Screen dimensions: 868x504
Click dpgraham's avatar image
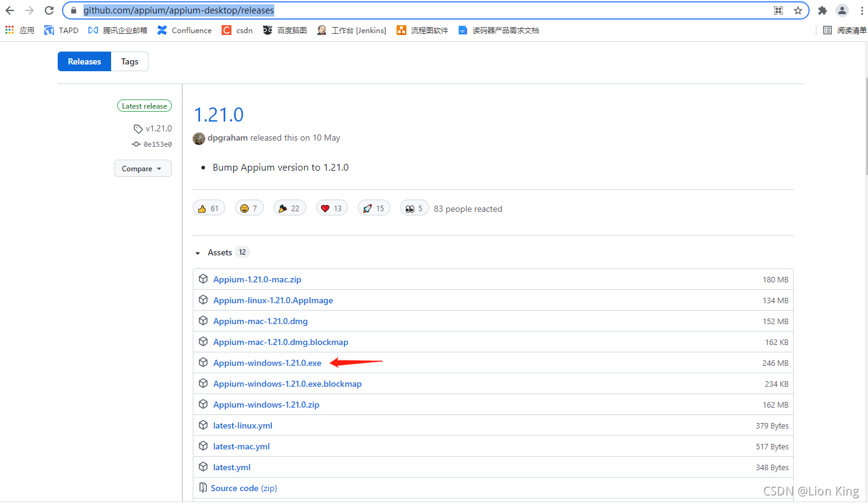(199, 138)
